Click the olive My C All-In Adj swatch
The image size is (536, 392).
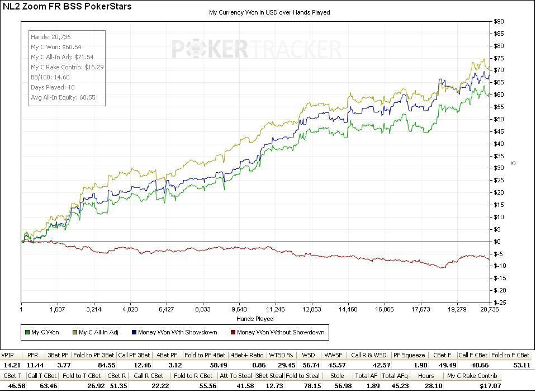click(x=75, y=332)
